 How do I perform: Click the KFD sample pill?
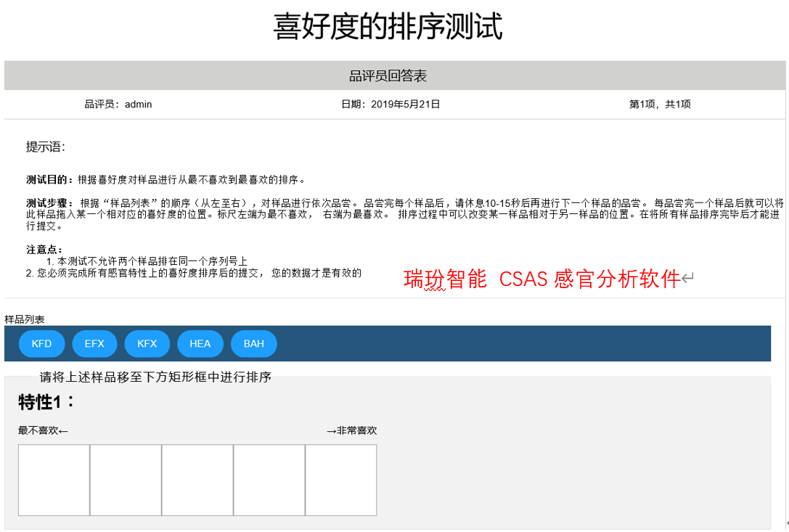[x=41, y=343]
